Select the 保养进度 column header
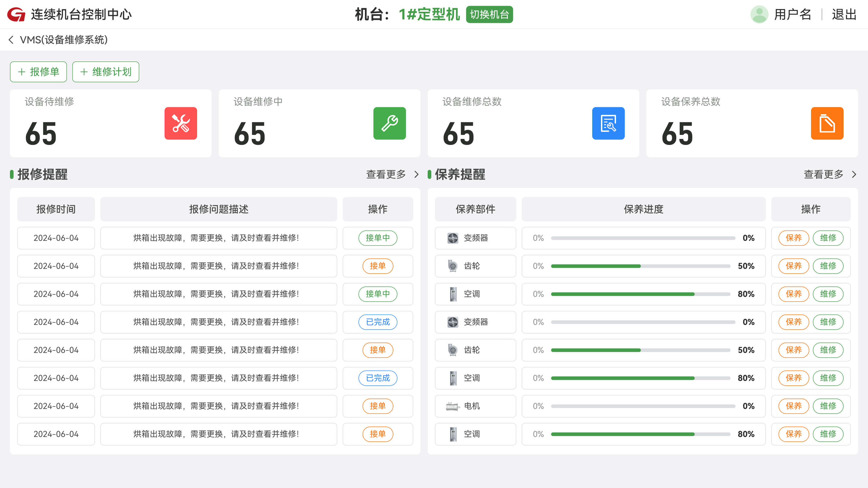Image resolution: width=868 pixels, height=488 pixels. point(643,209)
